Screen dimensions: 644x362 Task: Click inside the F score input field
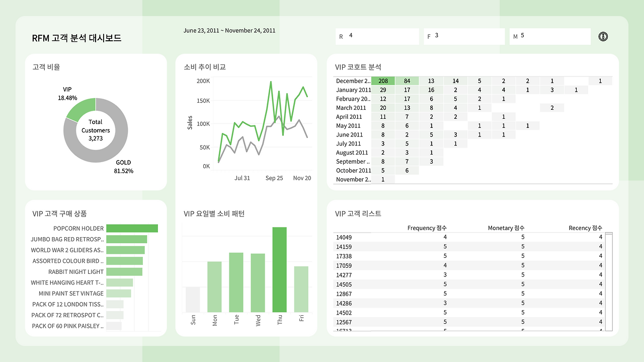point(464,36)
